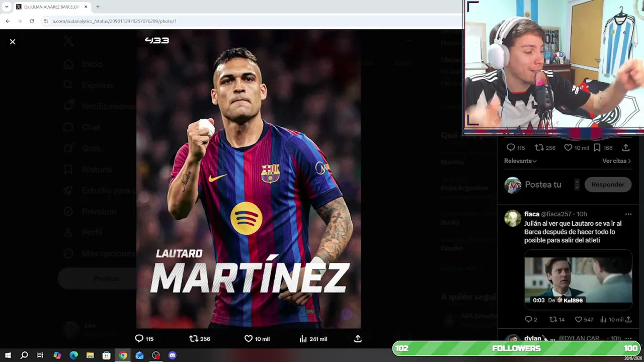Like the post in sidebar (10 mil)
This screenshot has width=644, height=362.
(x=568, y=148)
